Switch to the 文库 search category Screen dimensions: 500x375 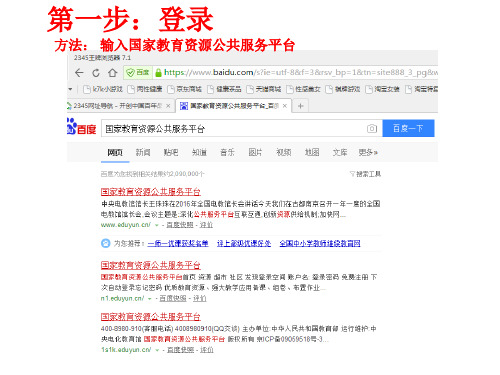(340, 153)
